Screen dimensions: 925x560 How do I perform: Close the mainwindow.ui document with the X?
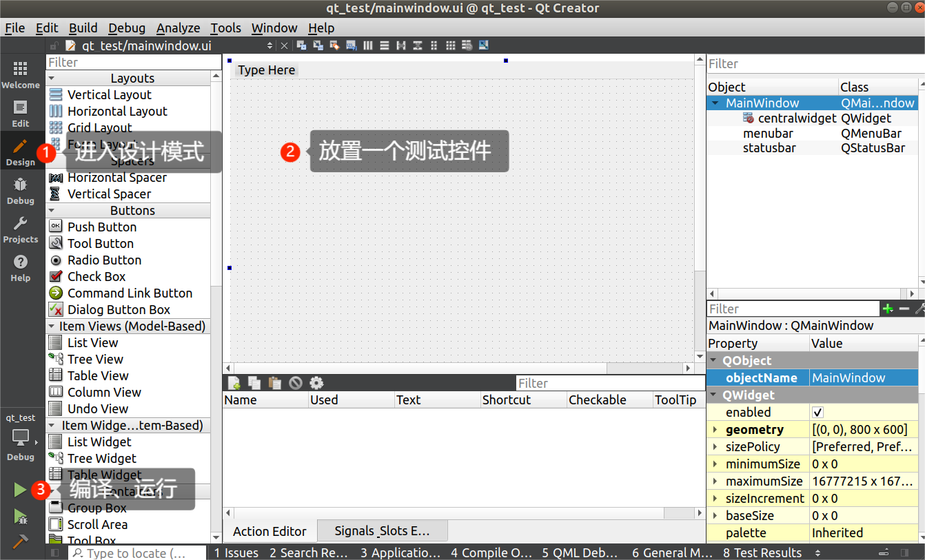284,45
